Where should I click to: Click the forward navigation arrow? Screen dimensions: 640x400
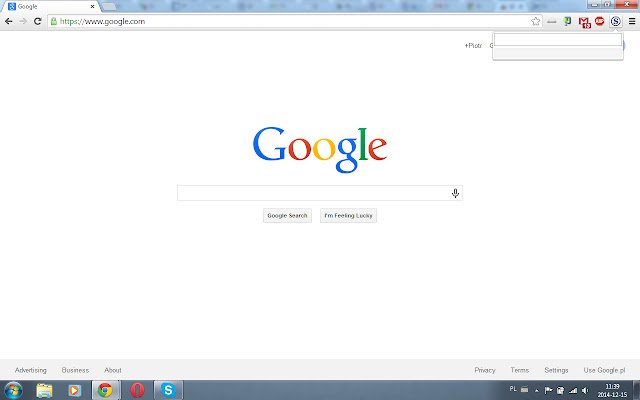point(23,21)
